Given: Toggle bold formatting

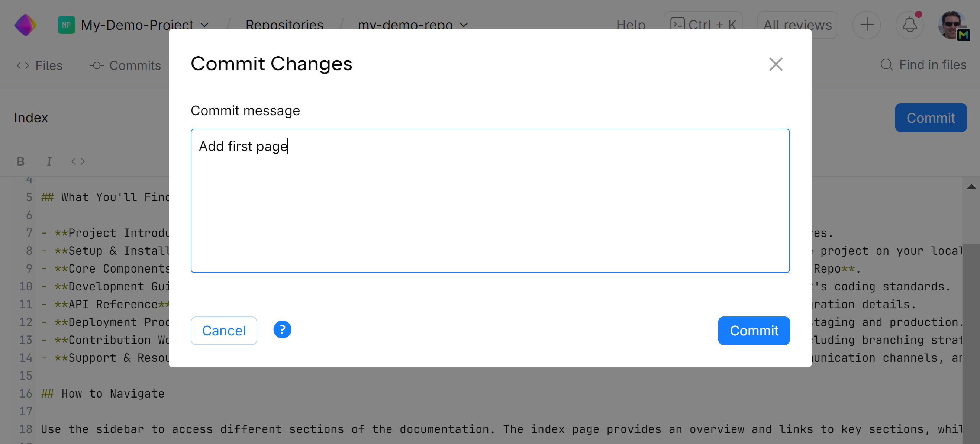Looking at the screenshot, I should (x=20, y=161).
